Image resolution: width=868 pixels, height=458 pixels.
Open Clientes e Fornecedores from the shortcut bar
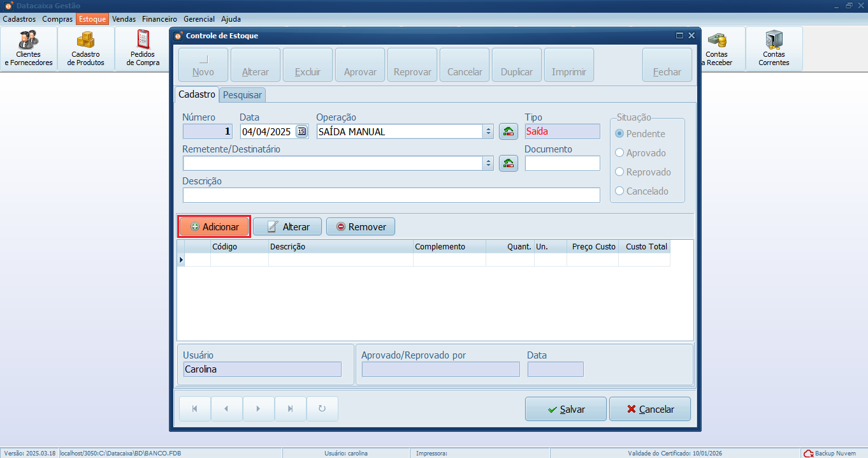point(29,48)
